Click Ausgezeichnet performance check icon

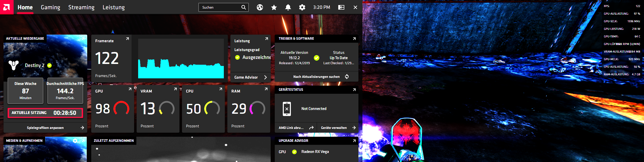click(237, 57)
